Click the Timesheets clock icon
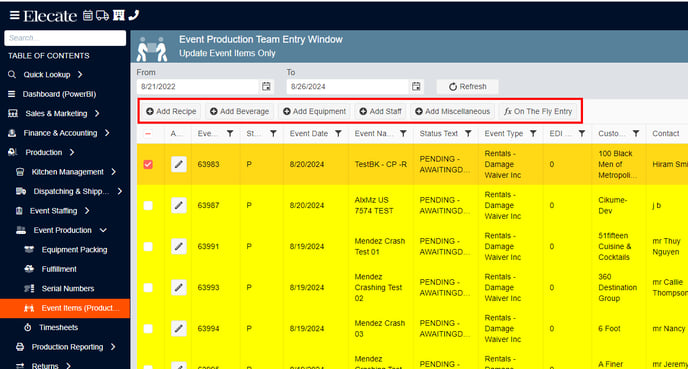 [x=28, y=328]
